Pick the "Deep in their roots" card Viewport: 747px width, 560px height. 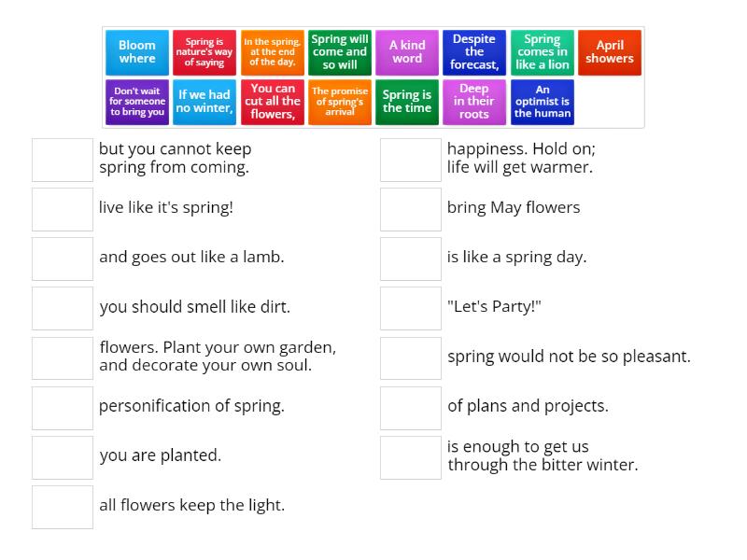click(474, 103)
